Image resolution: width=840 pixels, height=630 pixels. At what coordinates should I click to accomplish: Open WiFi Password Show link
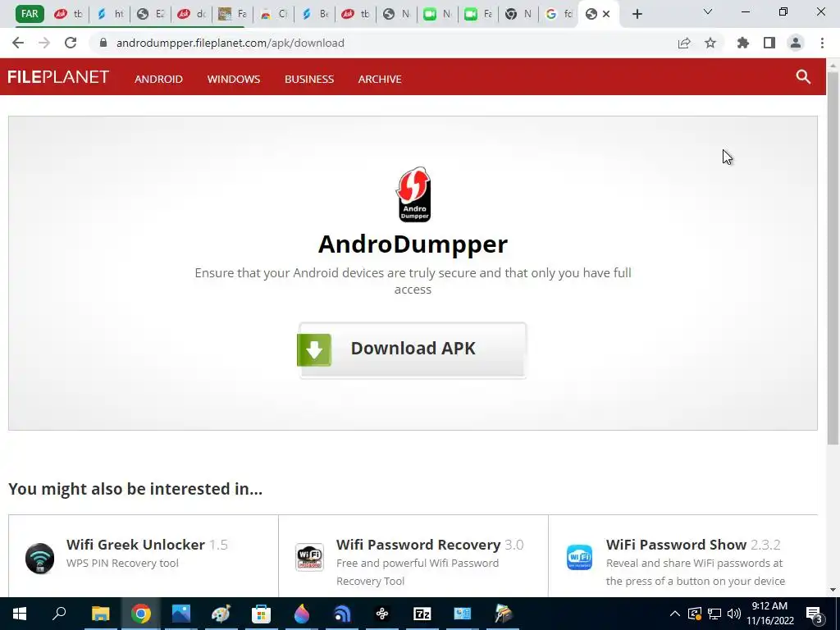[676, 545]
